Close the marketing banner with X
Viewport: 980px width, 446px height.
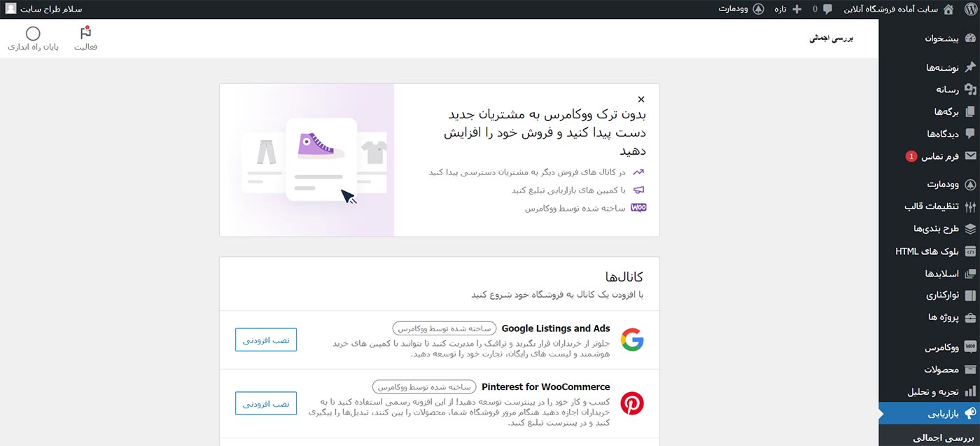(641, 99)
